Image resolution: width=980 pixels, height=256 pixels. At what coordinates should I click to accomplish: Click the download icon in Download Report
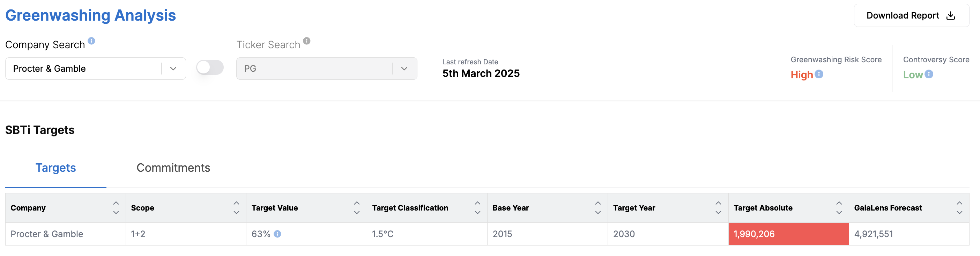[x=951, y=16]
